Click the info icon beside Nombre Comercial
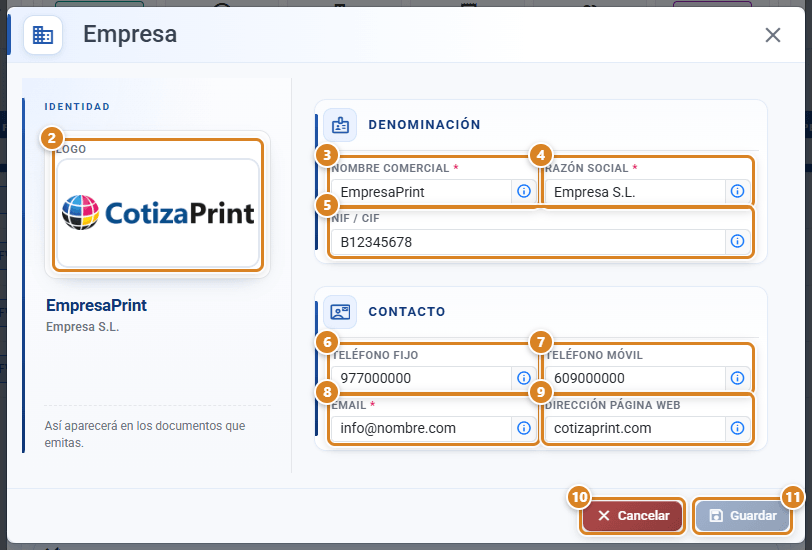812x550 pixels. point(524,191)
